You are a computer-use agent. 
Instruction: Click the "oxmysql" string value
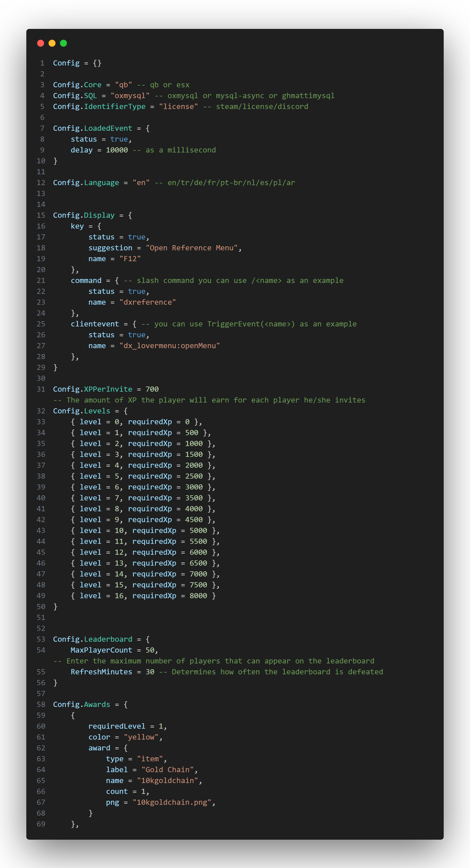point(130,96)
